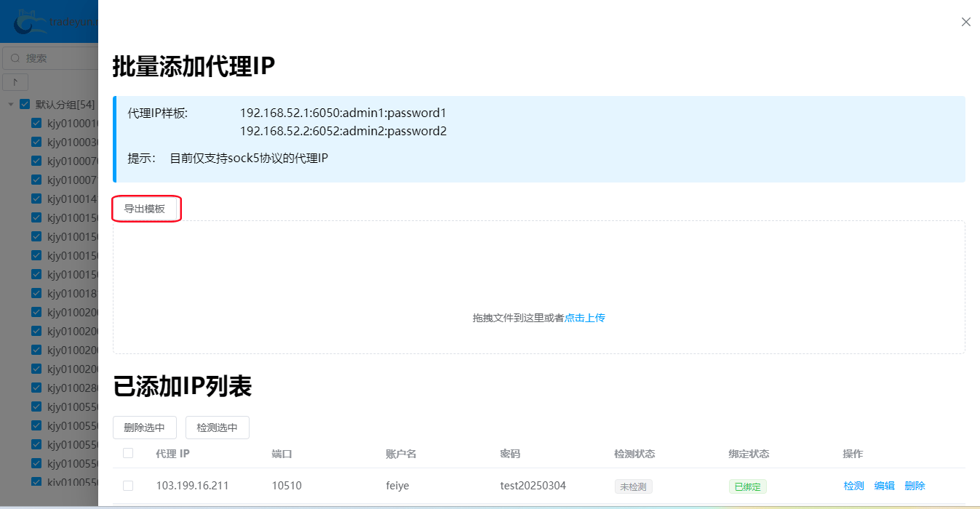This screenshot has width=980, height=509.
Task: Collapse the 默认分组 tree node arrow
Action: (x=11, y=104)
